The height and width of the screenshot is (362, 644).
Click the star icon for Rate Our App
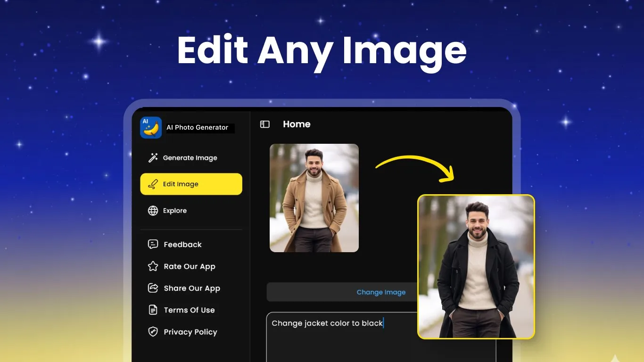click(153, 266)
